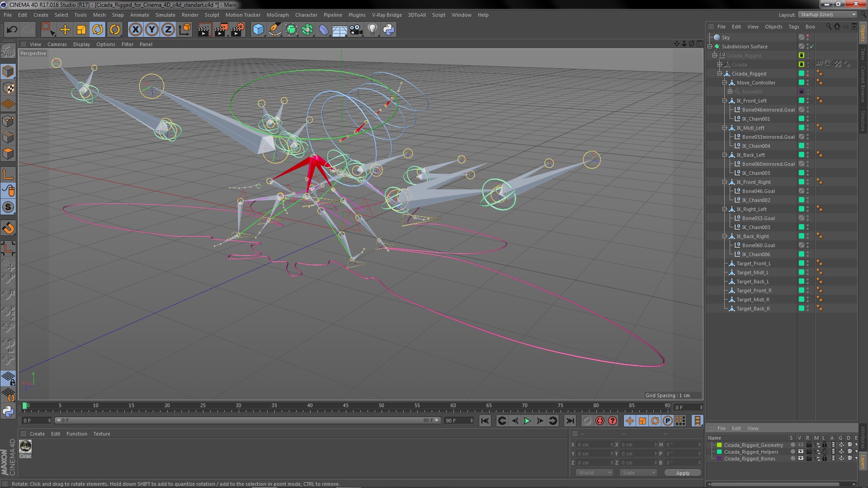Toggle Y axis lock
The height and width of the screenshot is (488, 868).
tap(152, 30)
